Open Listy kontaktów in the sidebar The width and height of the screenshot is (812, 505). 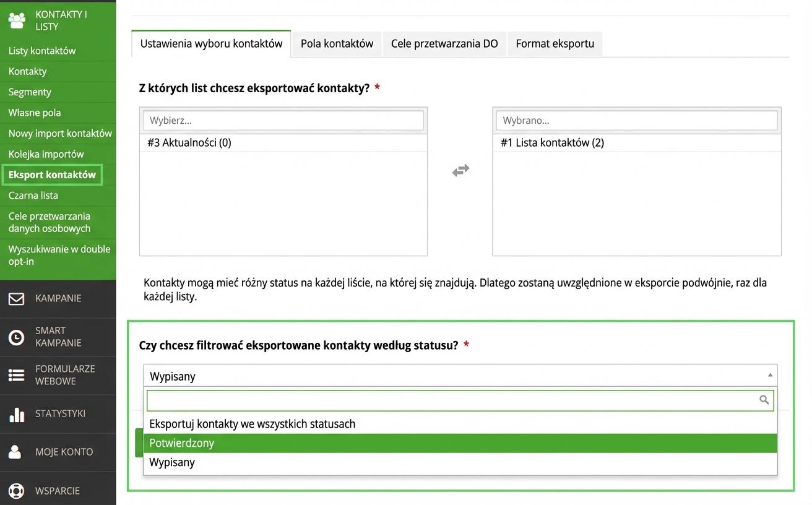(42, 51)
